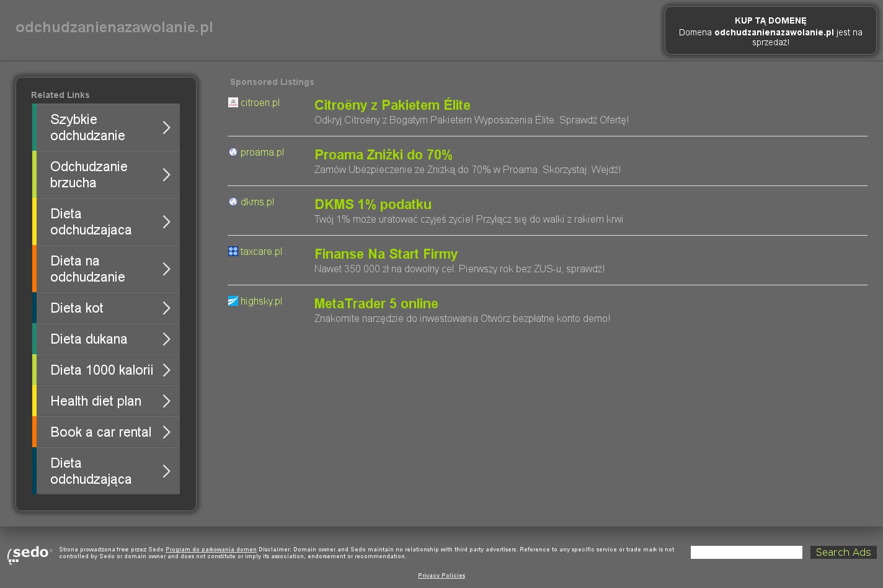Click the Proama ad description text
This screenshot has height=588, width=883.
(468, 169)
